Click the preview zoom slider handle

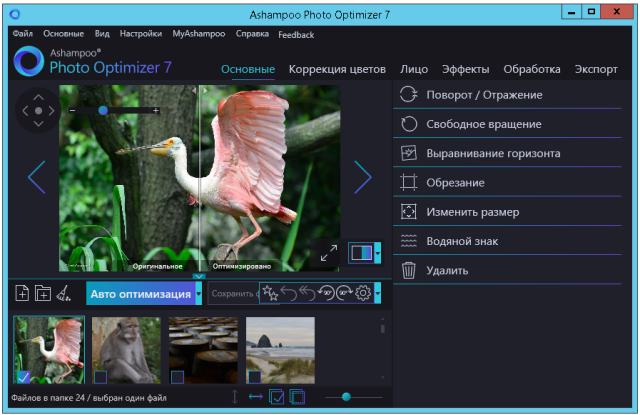point(103,110)
